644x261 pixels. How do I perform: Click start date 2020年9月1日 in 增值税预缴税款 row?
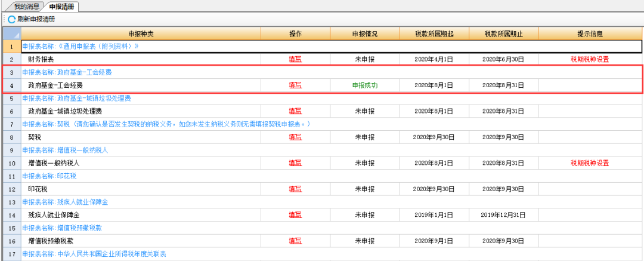(434, 241)
